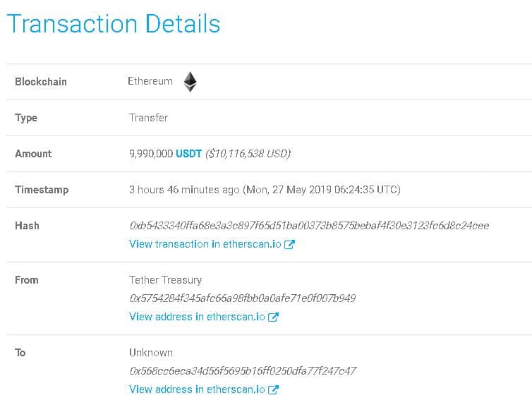Click external-link icon in the From row
The width and height of the screenshot is (532, 412).
point(274,317)
